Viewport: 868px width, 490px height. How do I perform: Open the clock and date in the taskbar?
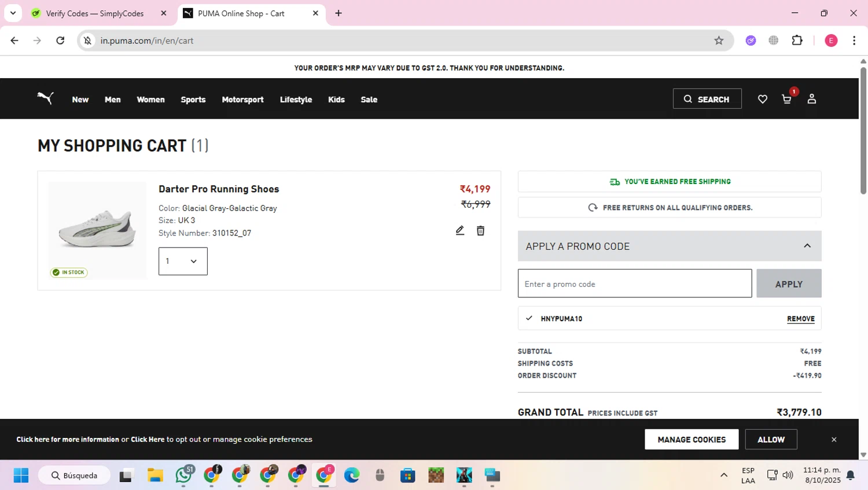pos(822,476)
